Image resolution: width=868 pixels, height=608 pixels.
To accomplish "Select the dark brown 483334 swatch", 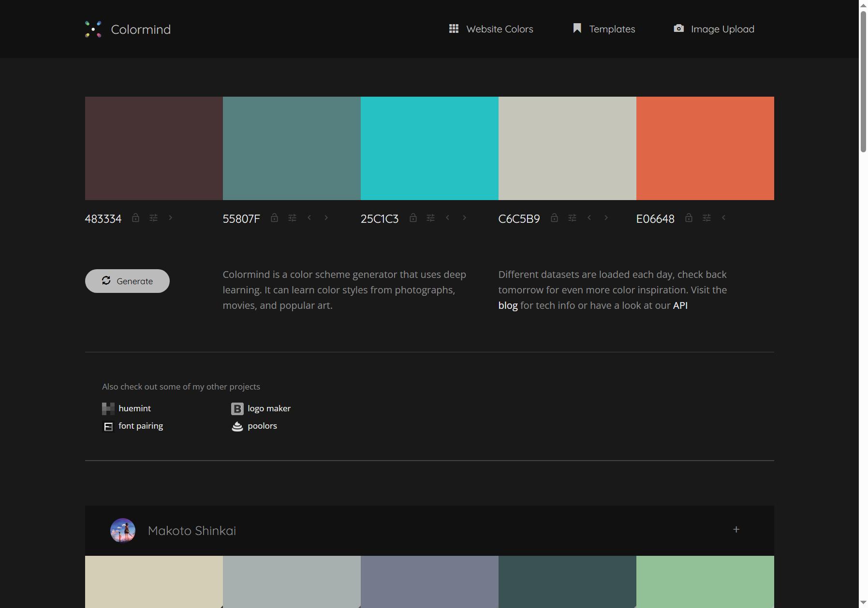I will point(154,148).
